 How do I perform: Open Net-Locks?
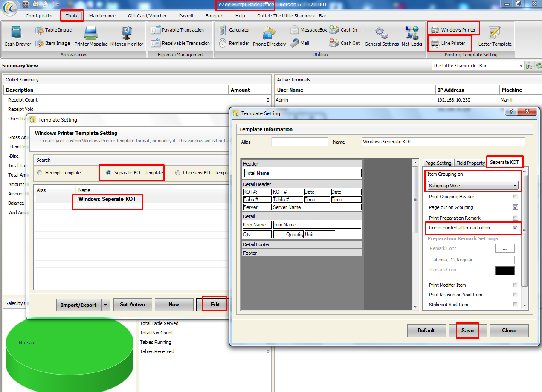[x=412, y=36]
